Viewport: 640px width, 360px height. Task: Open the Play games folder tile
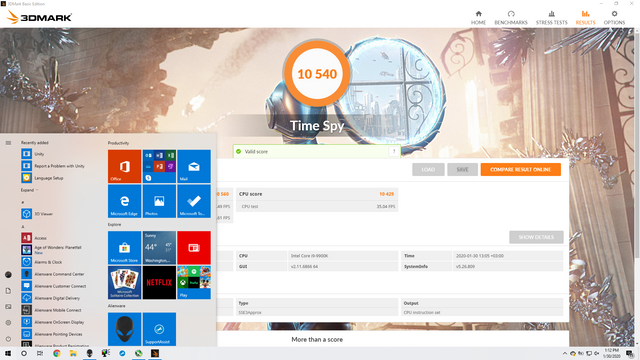click(194, 282)
